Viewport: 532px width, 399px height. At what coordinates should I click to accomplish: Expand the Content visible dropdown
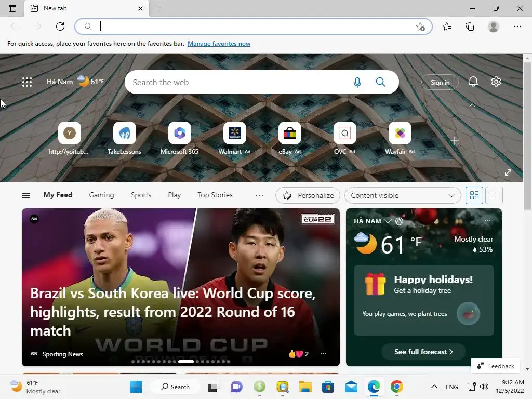pyautogui.click(x=403, y=195)
